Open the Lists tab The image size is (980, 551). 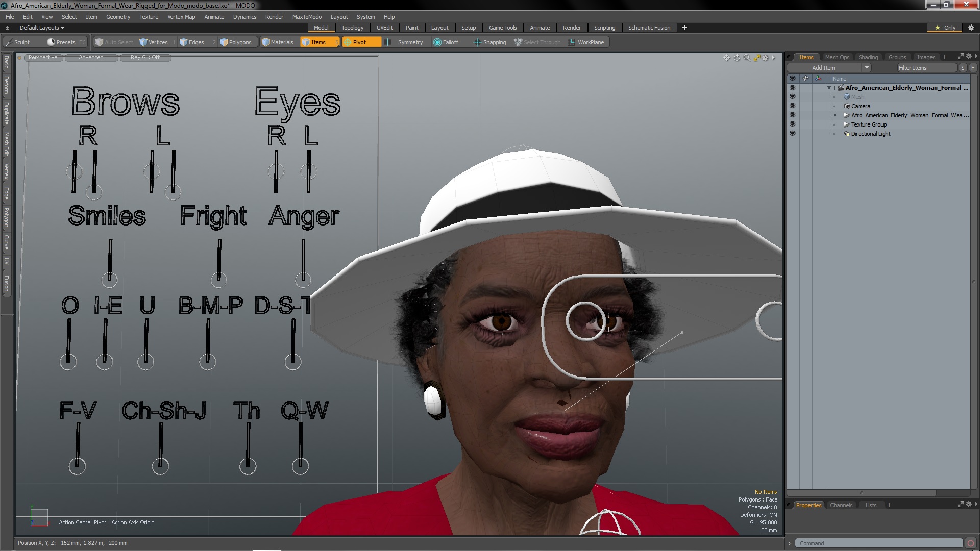tap(871, 505)
